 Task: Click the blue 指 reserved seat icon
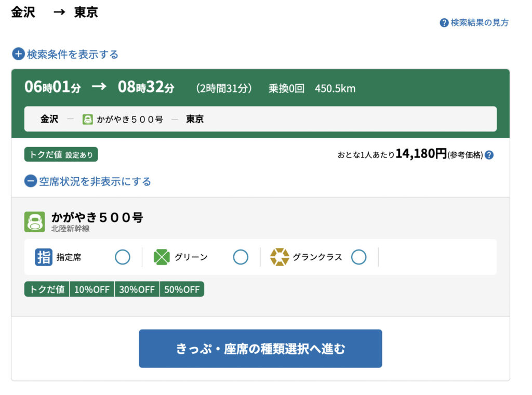(x=44, y=257)
